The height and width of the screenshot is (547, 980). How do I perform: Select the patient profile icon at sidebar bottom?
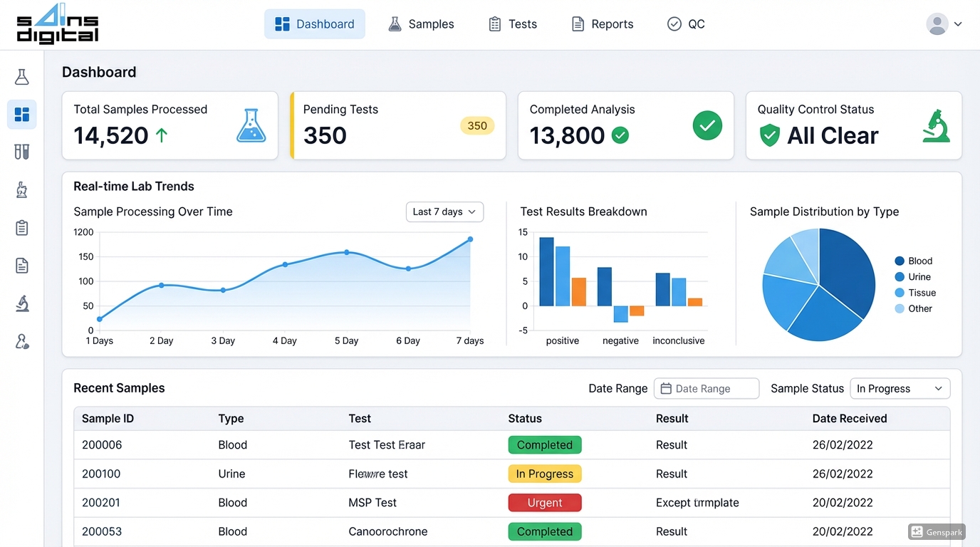tap(21, 341)
